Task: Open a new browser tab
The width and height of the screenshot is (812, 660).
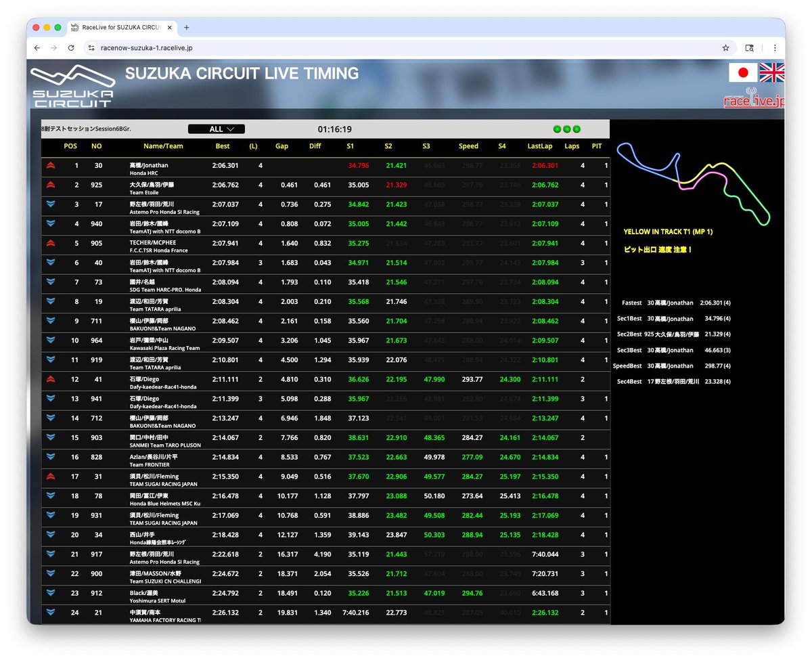Action: click(187, 28)
